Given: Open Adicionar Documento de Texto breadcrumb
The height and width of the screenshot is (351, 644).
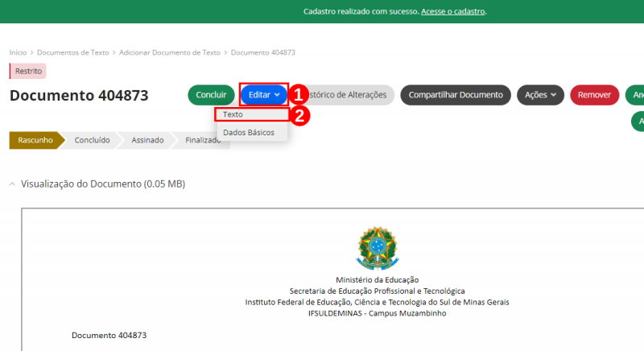Looking at the screenshot, I should point(170,52).
